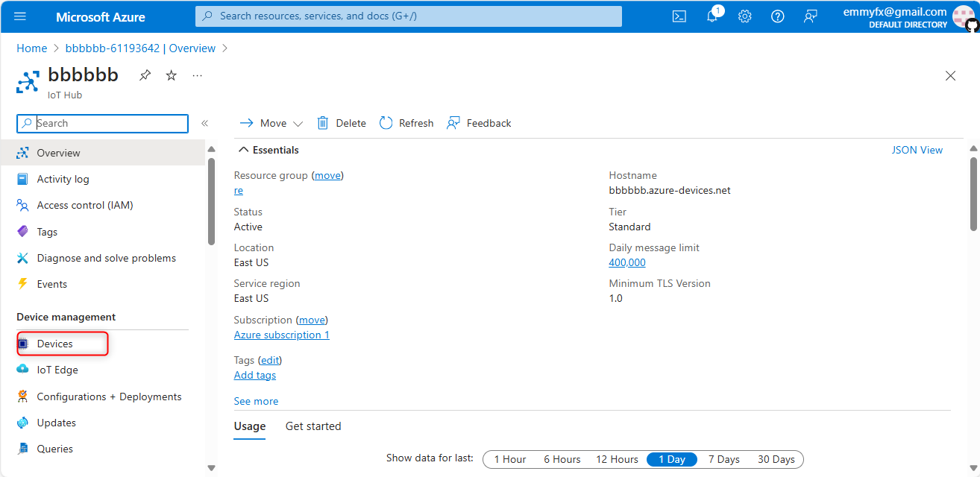Select the 1 Hour time range

click(x=510, y=459)
